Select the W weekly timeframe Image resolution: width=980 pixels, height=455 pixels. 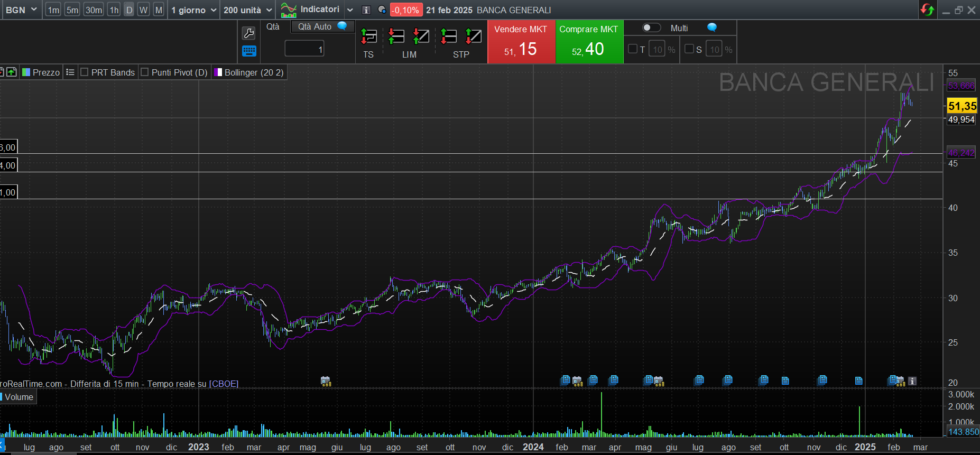(143, 10)
